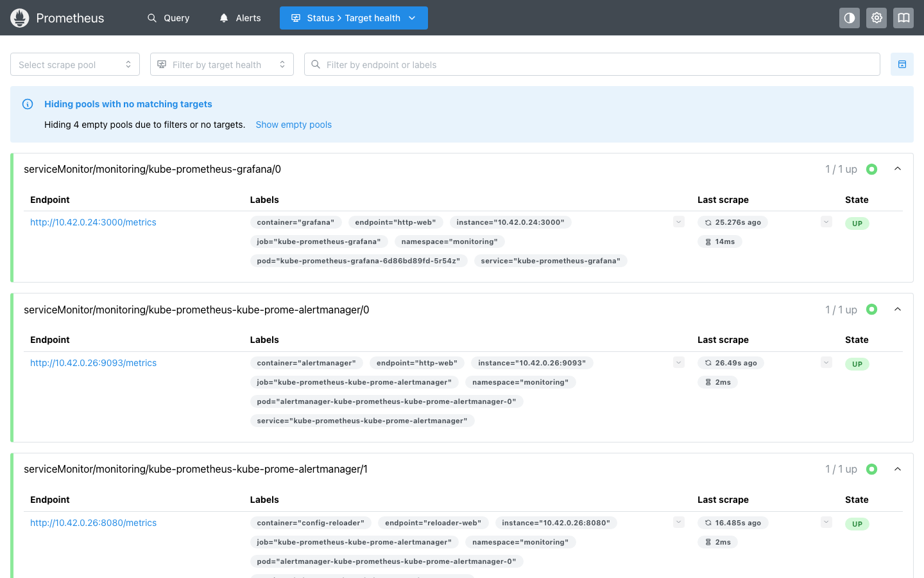Click the UP badge in the grafana row

[857, 223]
